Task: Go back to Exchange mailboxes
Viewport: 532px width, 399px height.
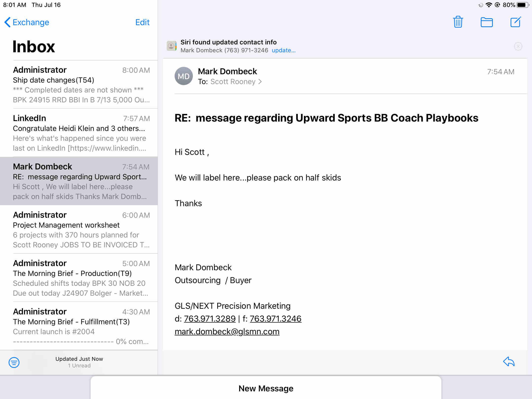Action: (27, 22)
